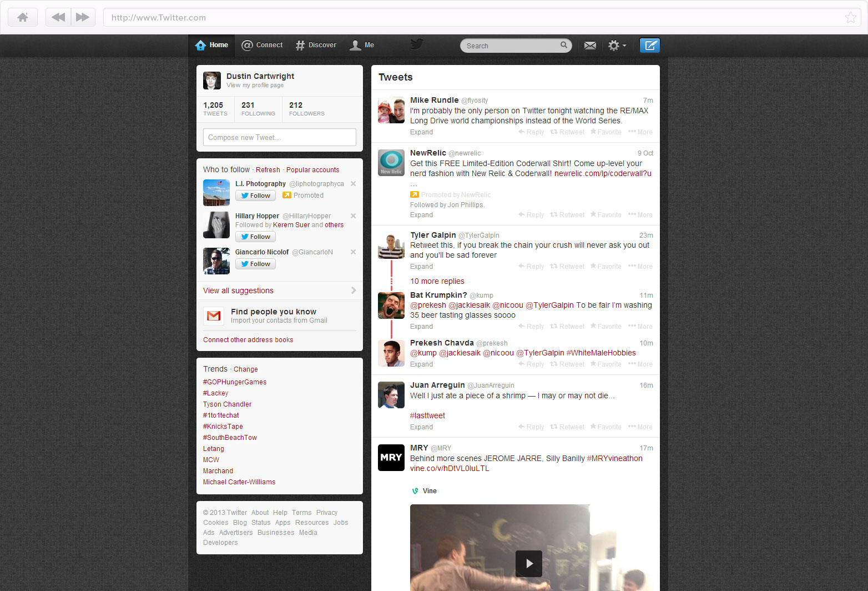This screenshot has height=591, width=868.
Task: Click the blue compose tweet button
Action: (650, 45)
